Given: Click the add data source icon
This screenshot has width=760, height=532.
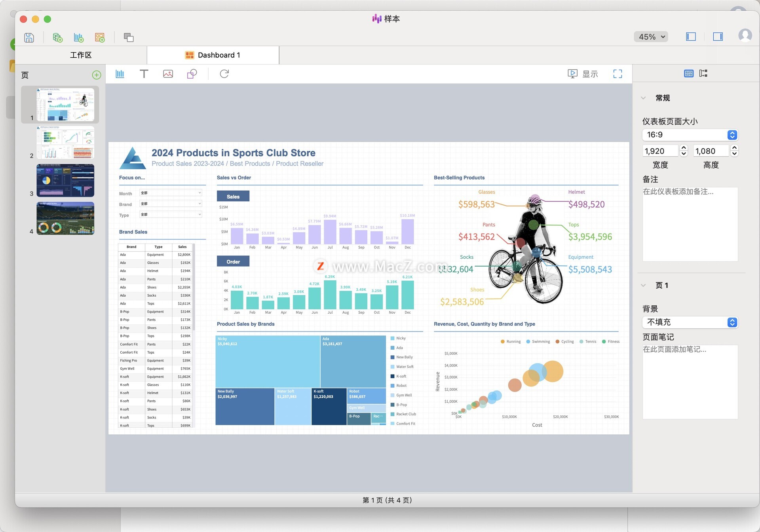Looking at the screenshot, I should pos(58,37).
